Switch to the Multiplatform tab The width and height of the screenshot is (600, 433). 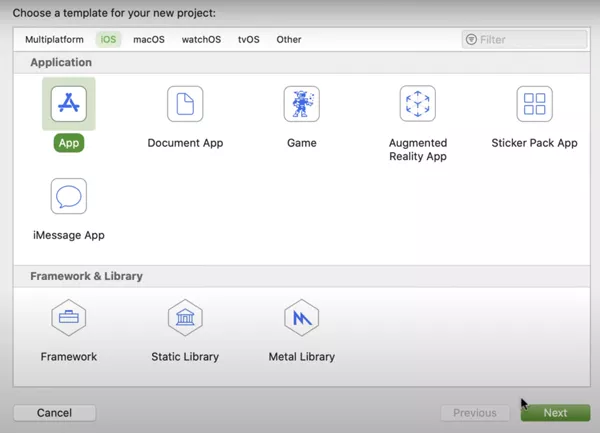pos(54,39)
